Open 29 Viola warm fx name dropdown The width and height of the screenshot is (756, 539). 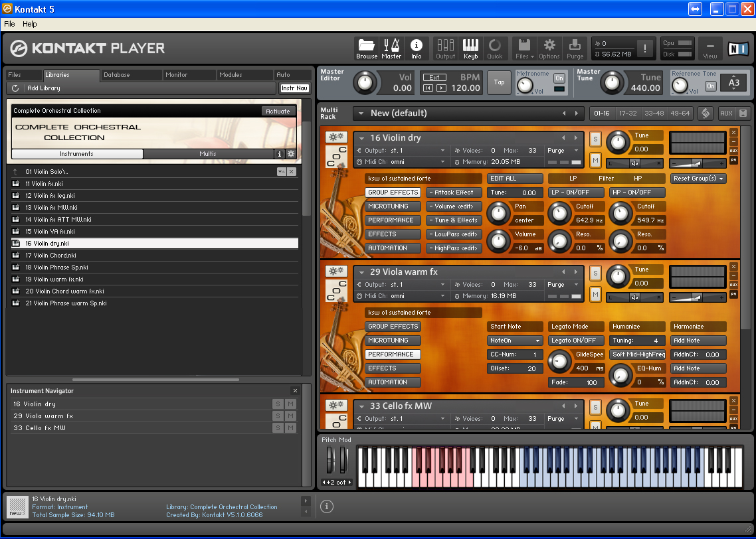(x=361, y=272)
